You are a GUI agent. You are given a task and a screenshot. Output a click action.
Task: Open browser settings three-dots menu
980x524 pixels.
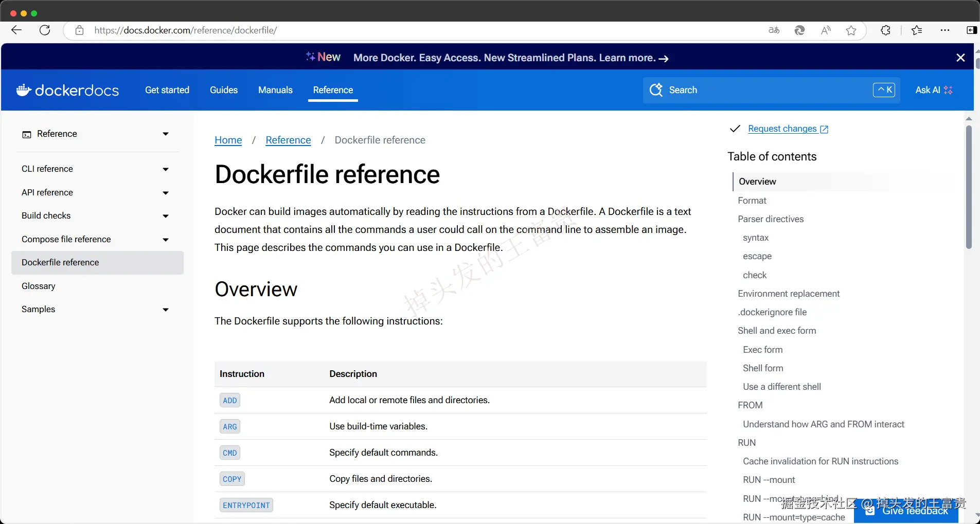coord(945,30)
